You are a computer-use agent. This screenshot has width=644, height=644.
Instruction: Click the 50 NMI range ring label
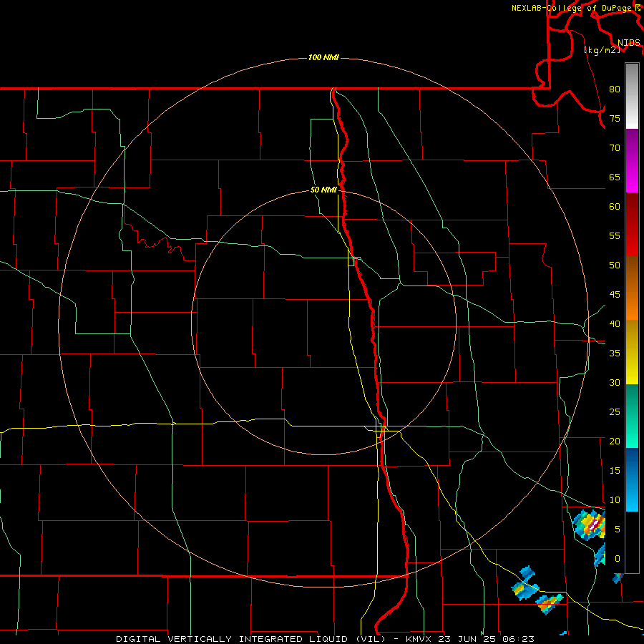point(323,190)
